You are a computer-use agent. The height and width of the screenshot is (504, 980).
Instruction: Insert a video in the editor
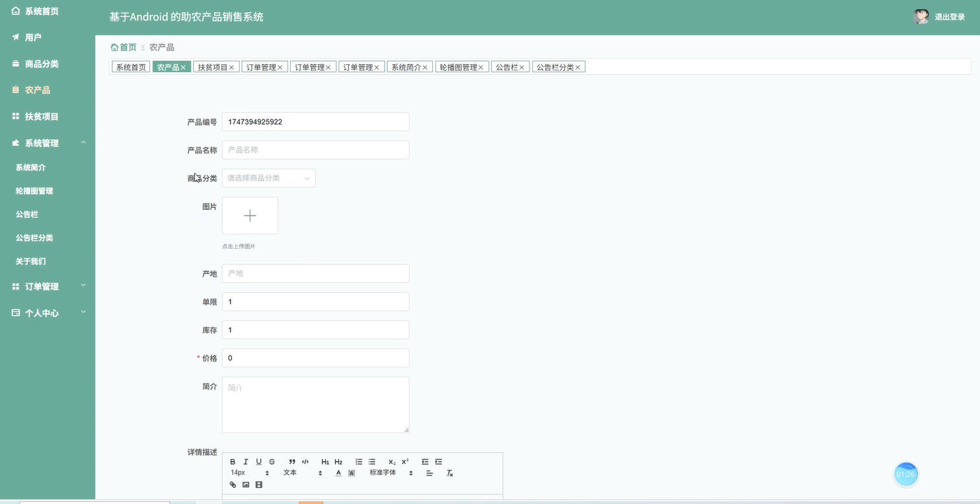pos(259,485)
